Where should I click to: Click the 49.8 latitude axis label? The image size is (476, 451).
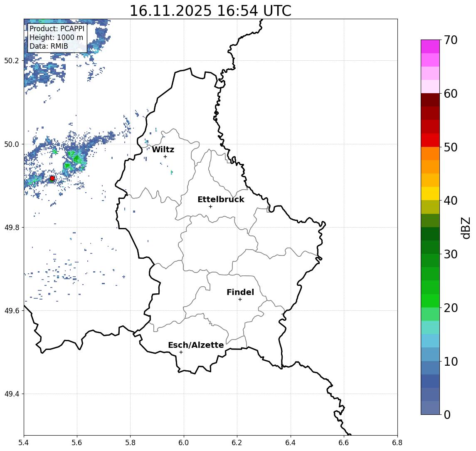[12, 227]
